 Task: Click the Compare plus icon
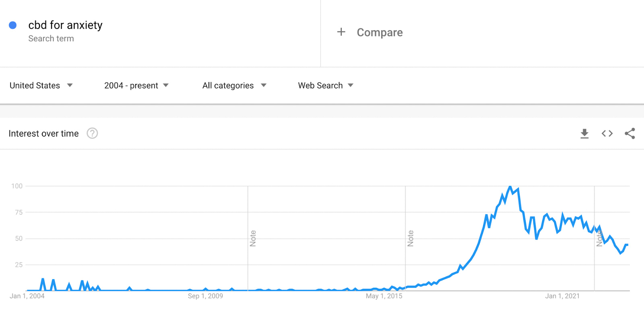[x=341, y=32]
